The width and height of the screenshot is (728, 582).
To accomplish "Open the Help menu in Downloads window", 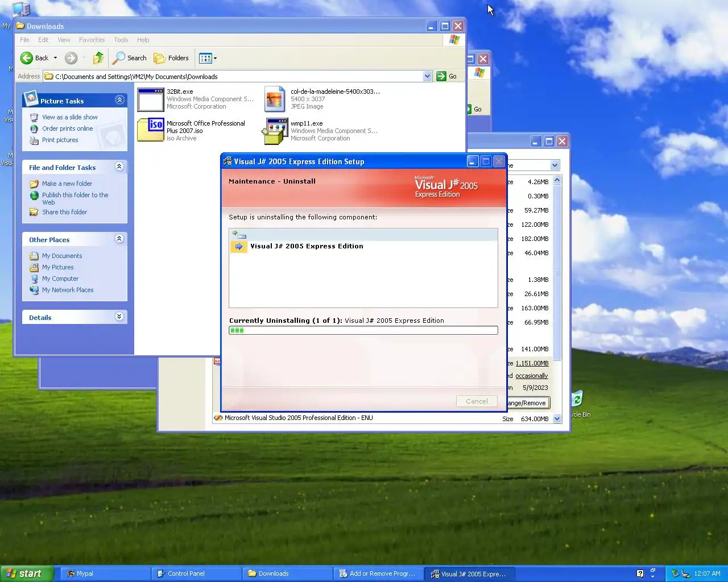I will (143, 40).
